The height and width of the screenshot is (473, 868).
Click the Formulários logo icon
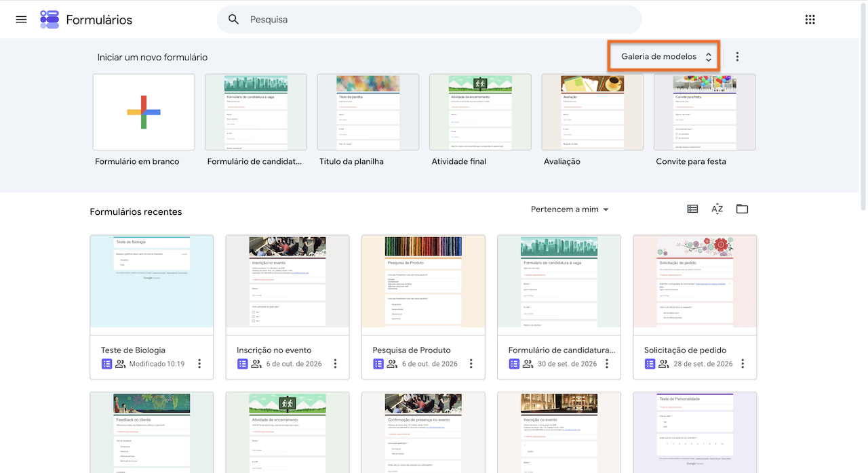click(50, 20)
